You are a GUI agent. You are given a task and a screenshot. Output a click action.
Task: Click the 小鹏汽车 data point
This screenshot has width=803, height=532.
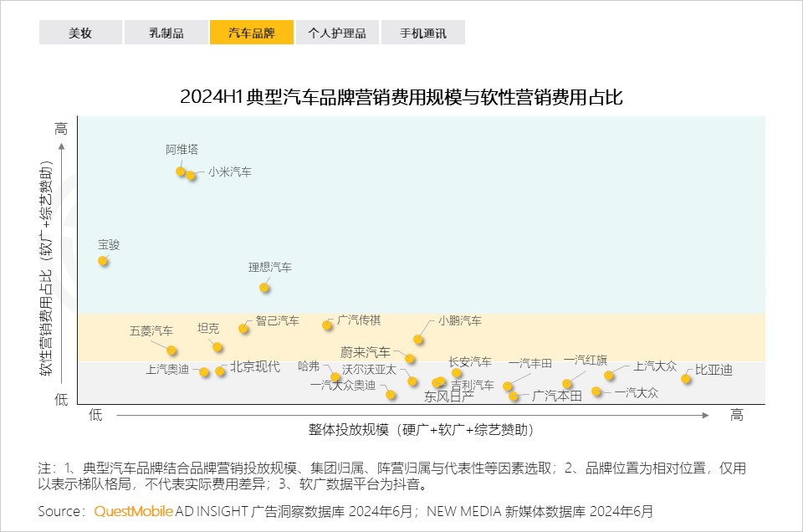pyautogui.click(x=418, y=339)
